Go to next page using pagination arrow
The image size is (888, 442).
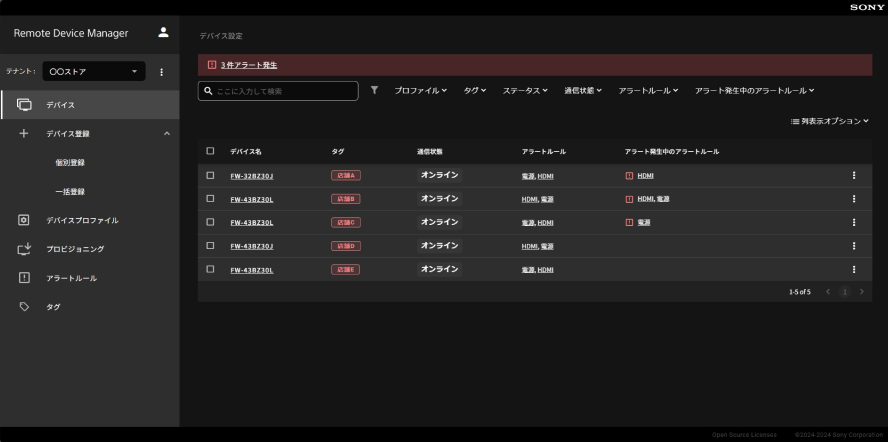[861, 291]
